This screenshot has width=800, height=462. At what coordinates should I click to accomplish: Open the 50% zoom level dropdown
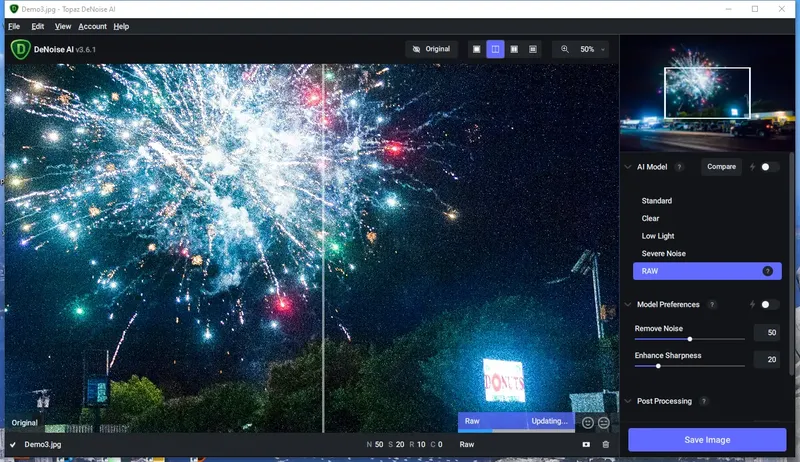(592, 49)
